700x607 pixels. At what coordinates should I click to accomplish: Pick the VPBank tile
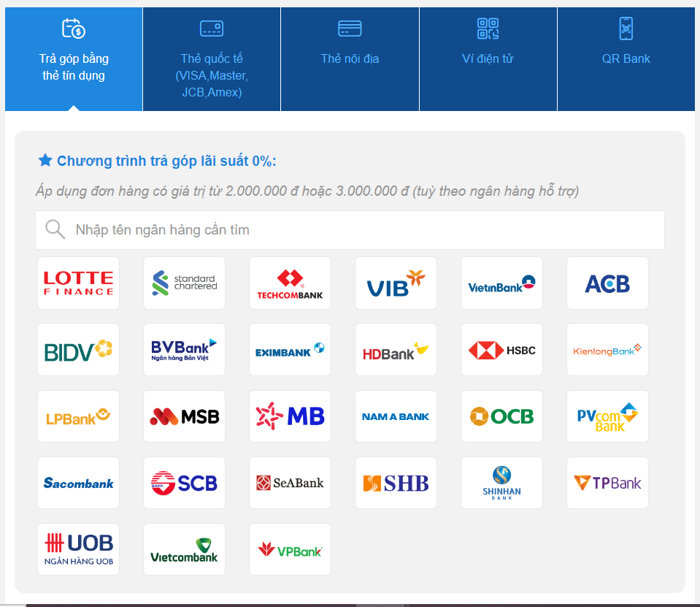point(291,549)
